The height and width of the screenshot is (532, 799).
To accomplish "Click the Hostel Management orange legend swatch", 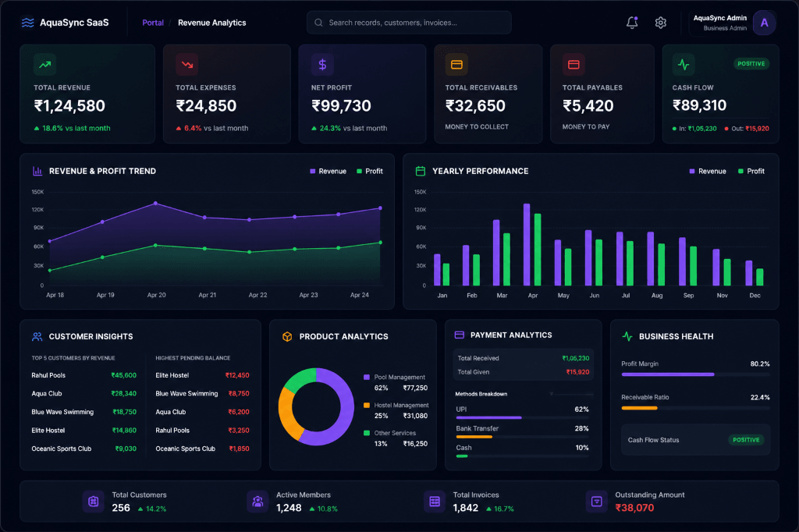I will (367, 405).
